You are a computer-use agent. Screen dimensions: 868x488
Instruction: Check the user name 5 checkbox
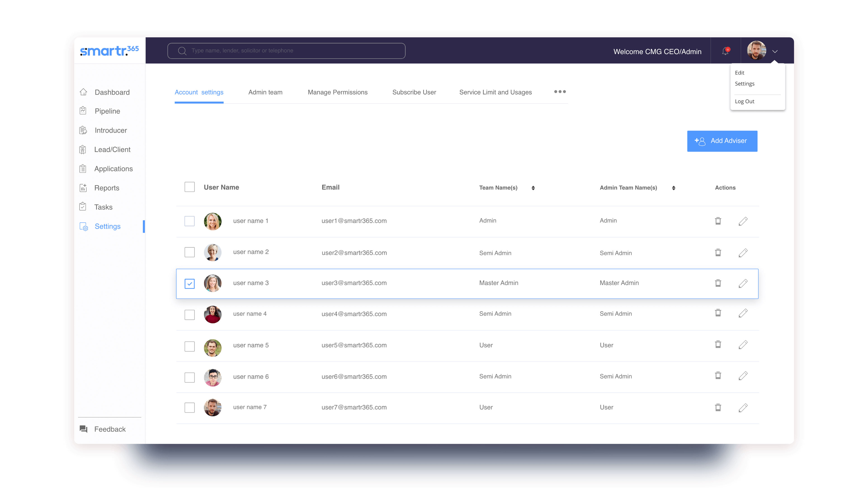[190, 346]
